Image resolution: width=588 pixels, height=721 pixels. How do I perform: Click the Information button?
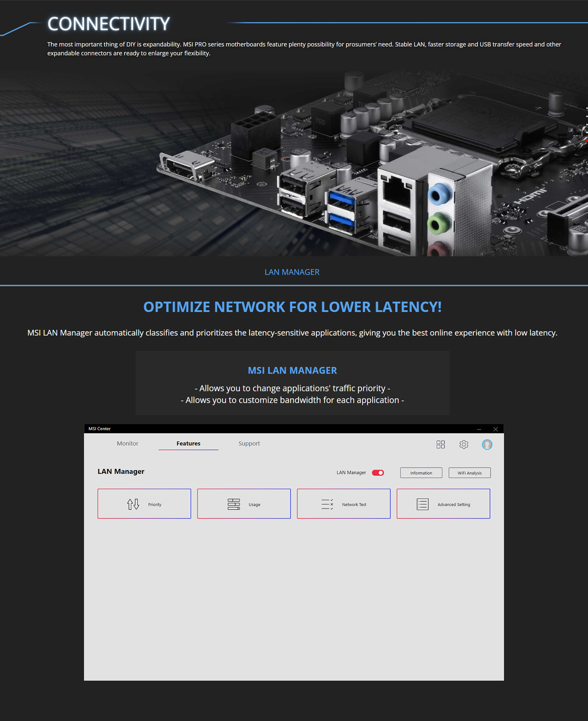tap(421, 473)
